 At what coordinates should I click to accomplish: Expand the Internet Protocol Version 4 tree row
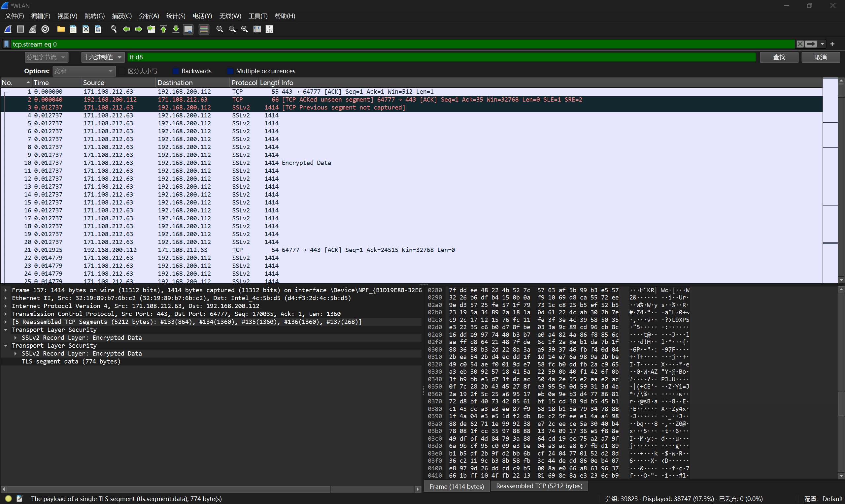pyautogui.click(x=6, y=306)
